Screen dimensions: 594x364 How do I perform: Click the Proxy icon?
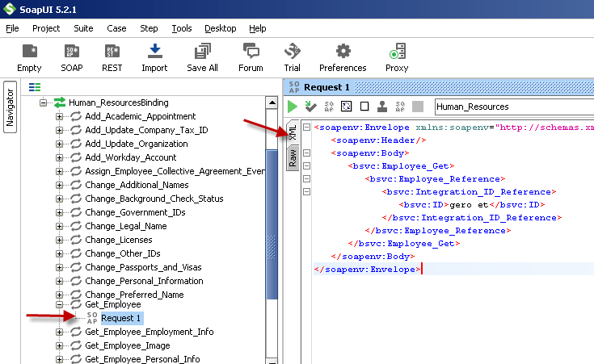(398, 51)
